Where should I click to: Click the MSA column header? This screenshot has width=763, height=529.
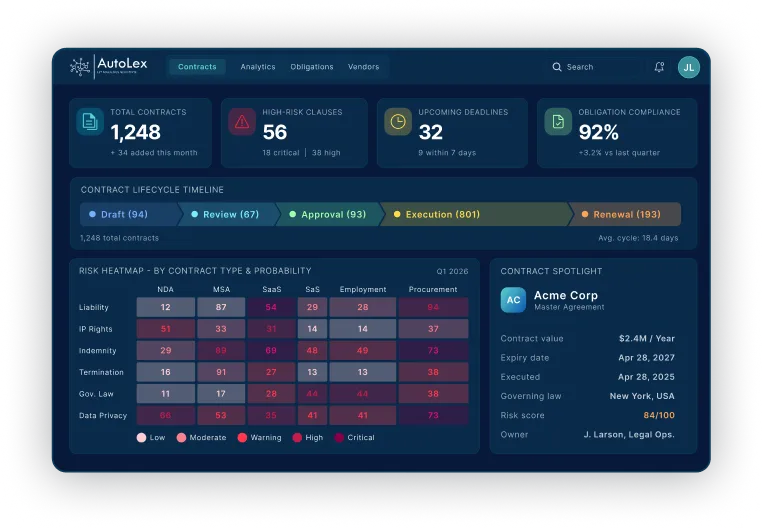tap(221, 290)
